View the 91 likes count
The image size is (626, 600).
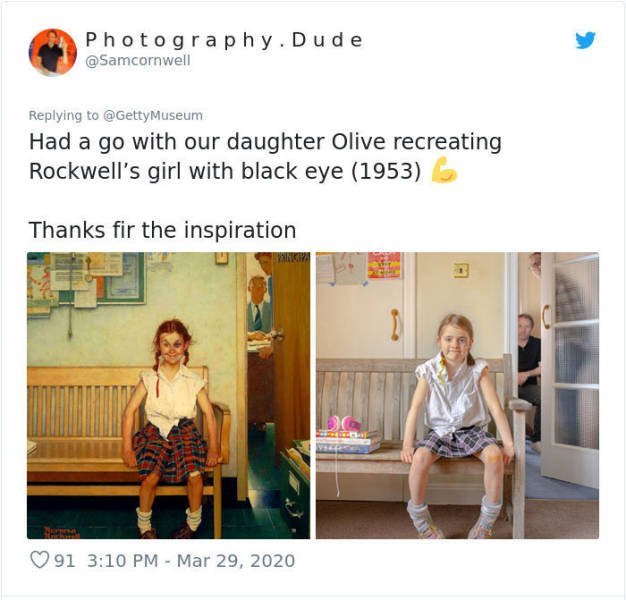point(64,560)
